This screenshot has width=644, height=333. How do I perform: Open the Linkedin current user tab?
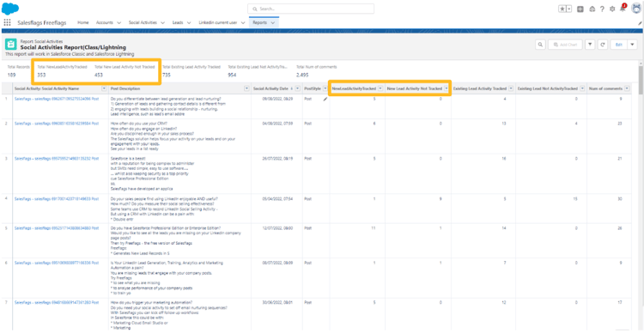pos(219,23)
